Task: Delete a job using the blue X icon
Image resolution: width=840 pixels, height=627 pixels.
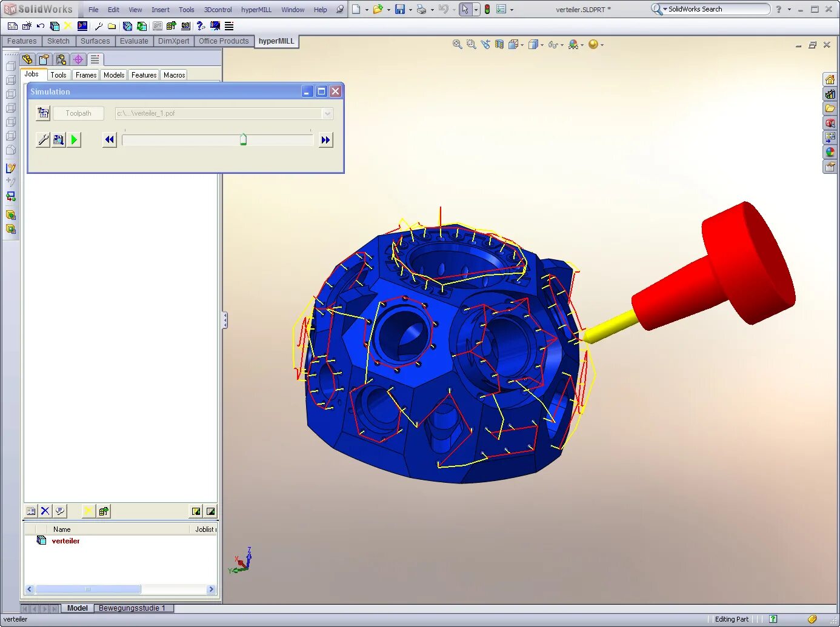Action: [45, 511]
